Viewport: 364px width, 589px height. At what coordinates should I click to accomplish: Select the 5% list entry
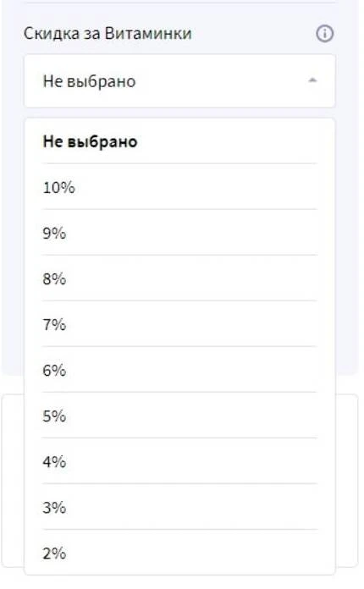(x=179, y=416)
